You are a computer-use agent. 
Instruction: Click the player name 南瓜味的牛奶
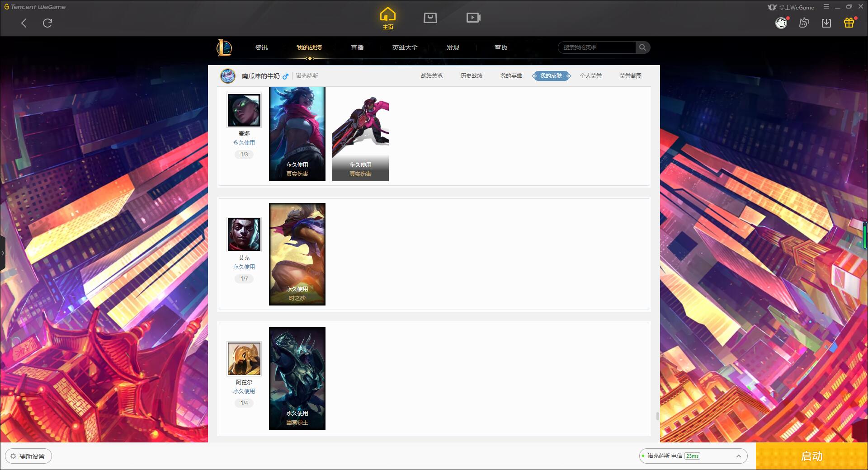(x=261, y=76)
